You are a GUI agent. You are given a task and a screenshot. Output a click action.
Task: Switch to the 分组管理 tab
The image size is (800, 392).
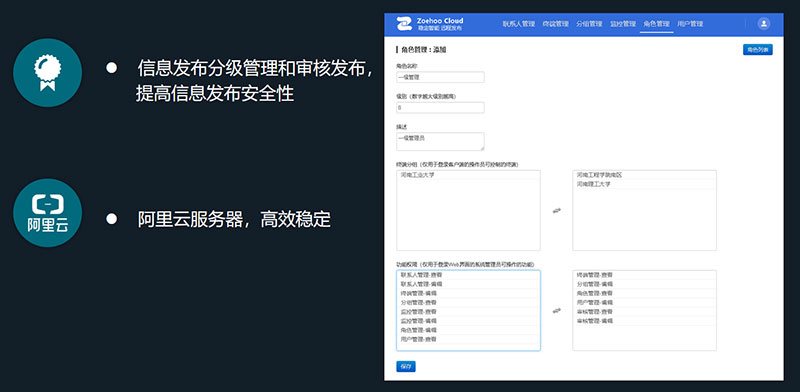(x=589, y=24)
